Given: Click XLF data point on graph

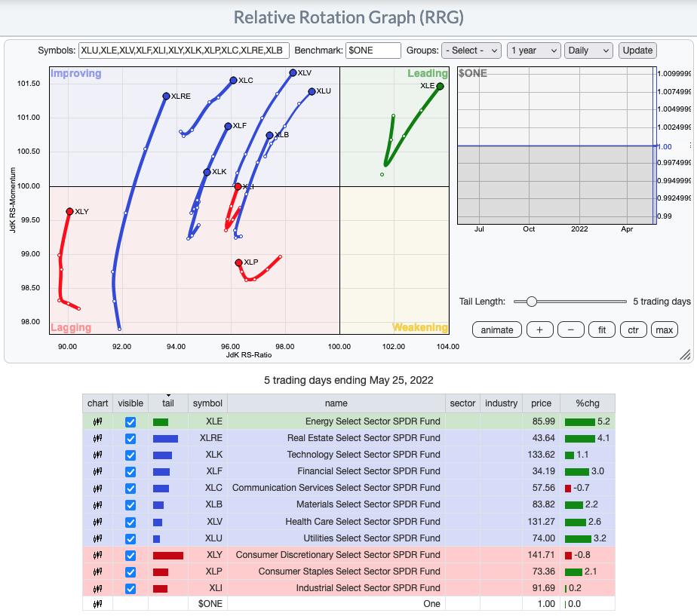Looking at the screenshot, I should click(228, 126).
